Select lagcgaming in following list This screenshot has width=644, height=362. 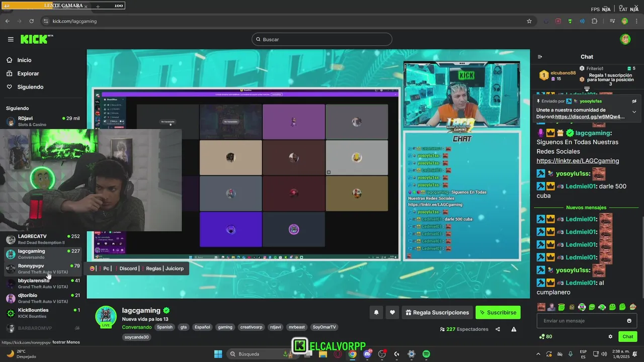point(43,254)
